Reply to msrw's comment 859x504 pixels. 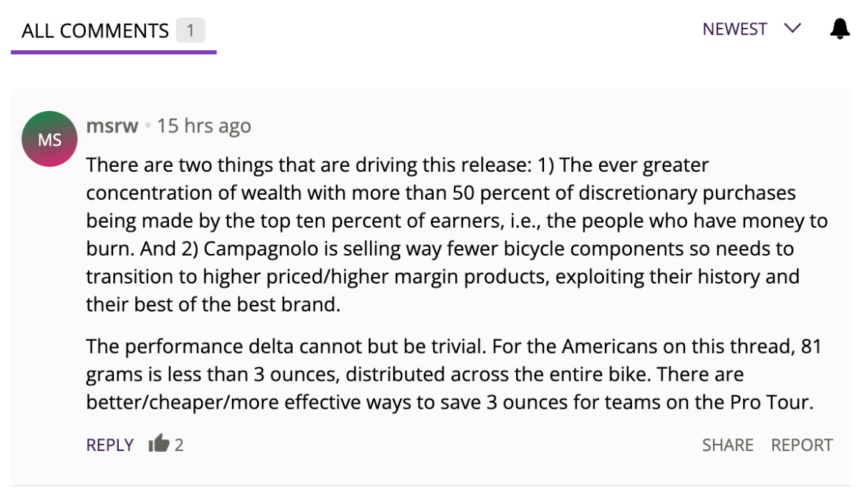coord(110,445)
